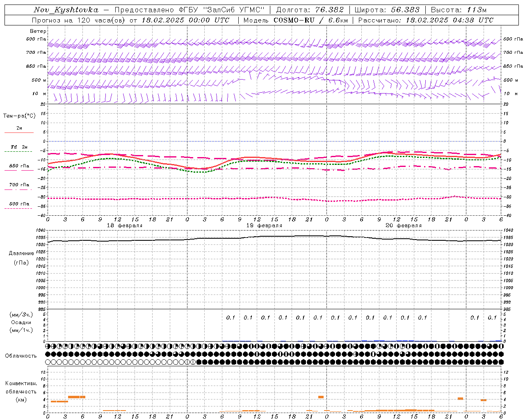Click the (мм/1ч.) precipitation unit label
The width and height of the screenshot is (525, 420).
[x=21, y=330]
